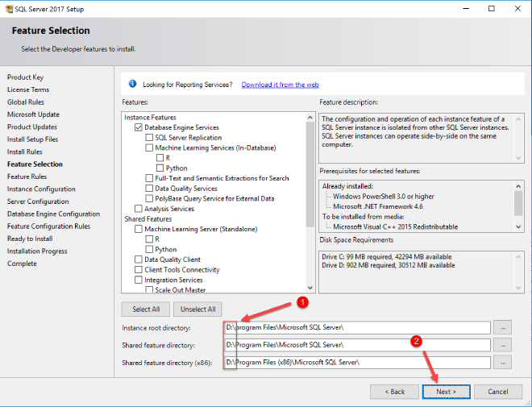Click the blue information icon

point(132,84)
